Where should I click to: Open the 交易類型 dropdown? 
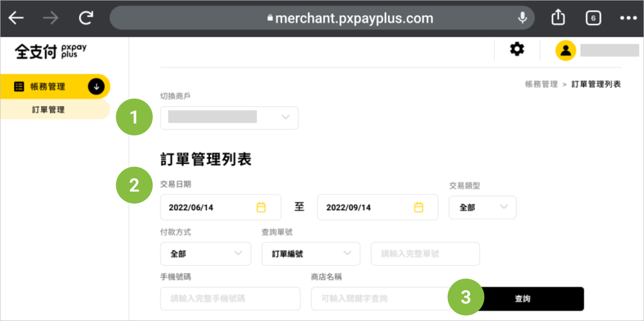point(482,207)
